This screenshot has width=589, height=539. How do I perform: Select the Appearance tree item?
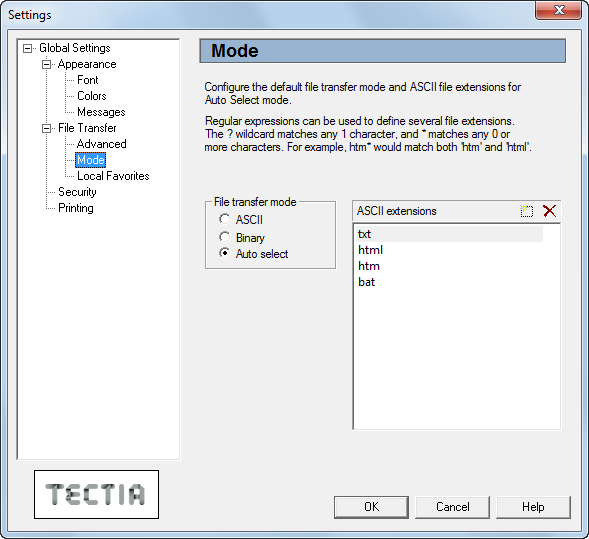87,64
